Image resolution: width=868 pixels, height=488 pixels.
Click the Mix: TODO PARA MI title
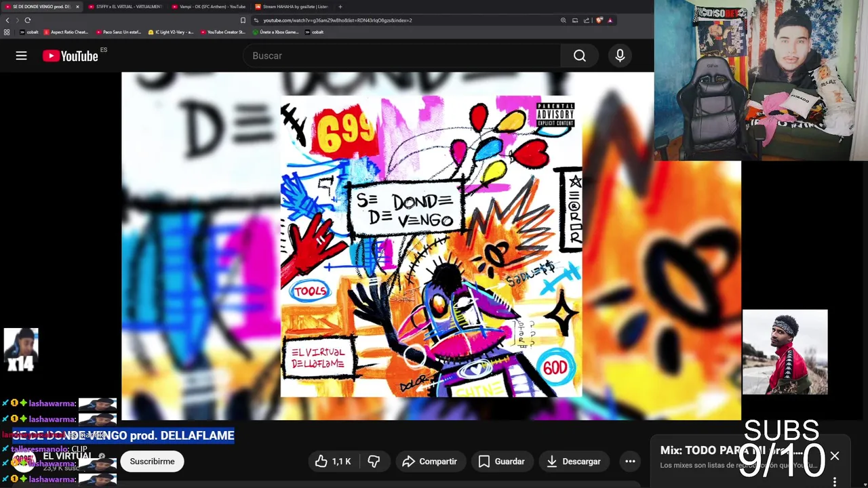[x=732, y=451]
